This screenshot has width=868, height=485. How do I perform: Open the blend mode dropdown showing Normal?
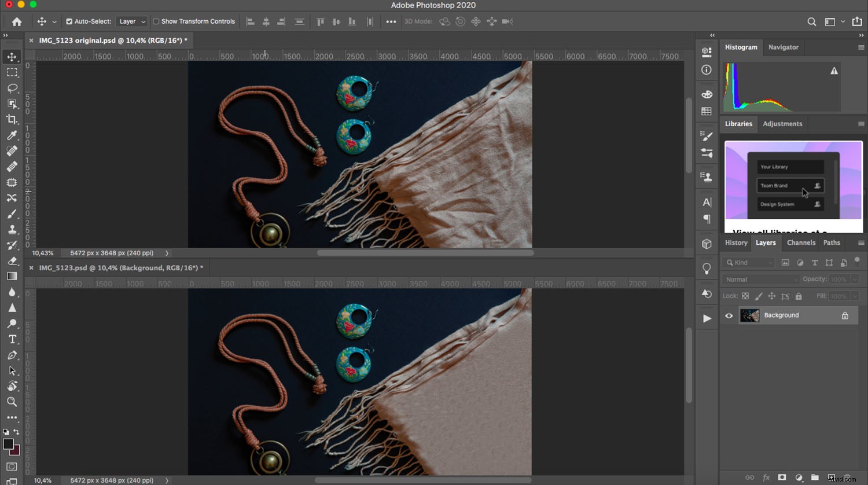point(760,279)
